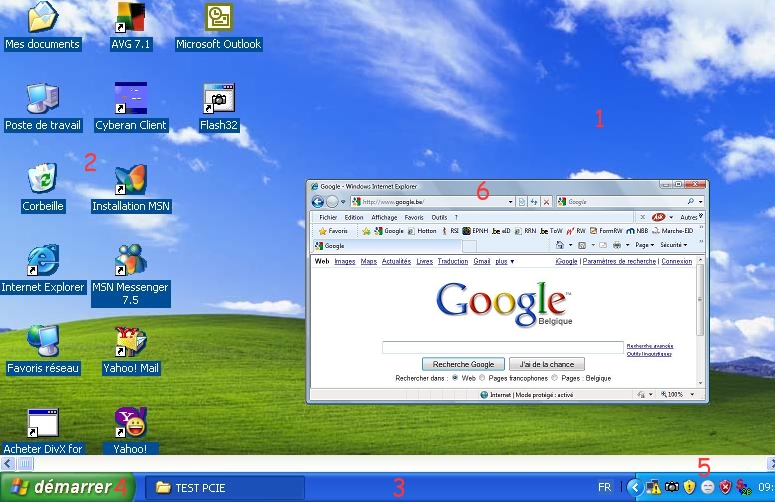
Task: Click the red shield with X tray icon
Action: click(x=725, y=487)
